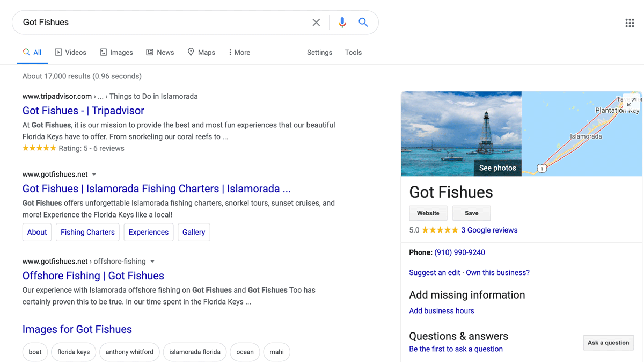Viewport: 644px width, 362px height.
Task: Submit search with the magnifying glass icon
Action: tap(363, 23)
